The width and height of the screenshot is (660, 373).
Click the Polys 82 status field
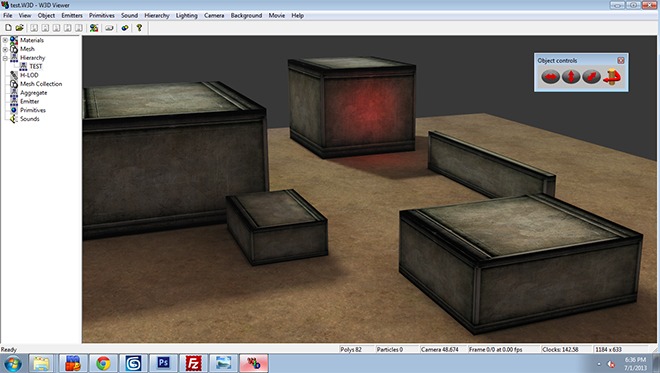(357, 349)
